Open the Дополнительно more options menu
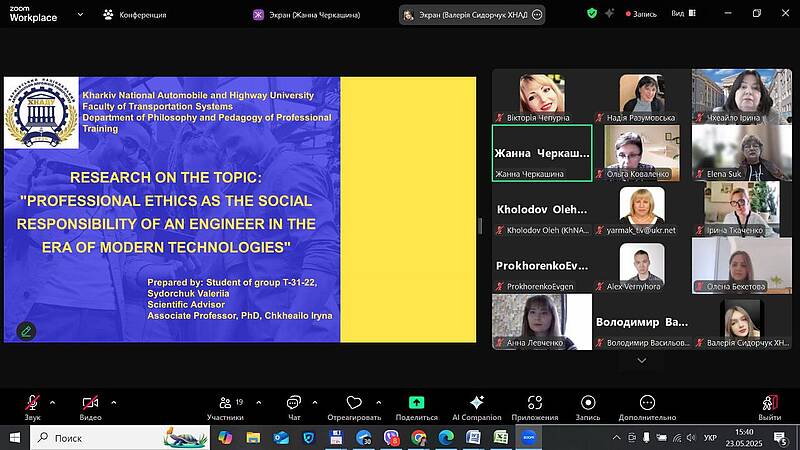This screenshot has width=800, height=450. pyautogui.click(x=647, y=403)
